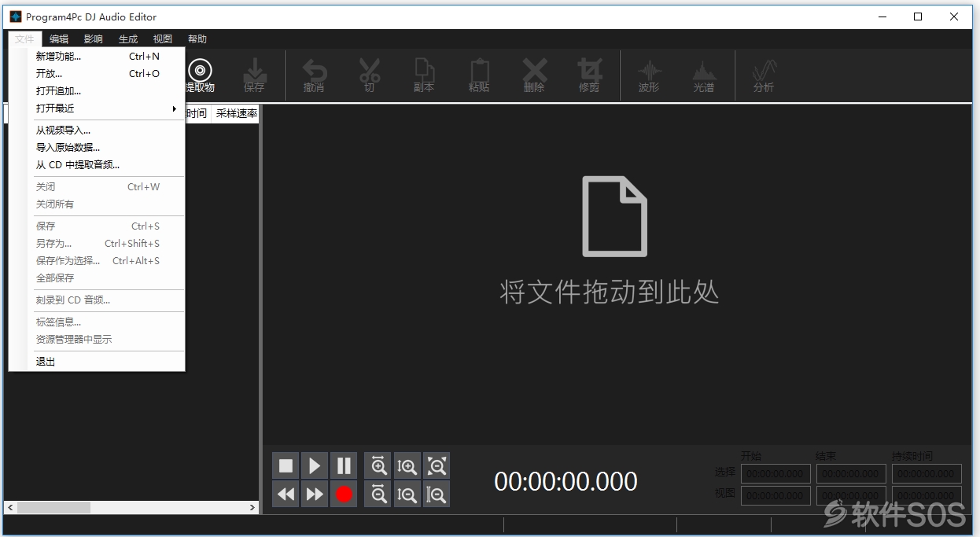Viewport: 980px width, 537px height.
Task: Open the 编辑 menu
Action: (x=59, y=39)
